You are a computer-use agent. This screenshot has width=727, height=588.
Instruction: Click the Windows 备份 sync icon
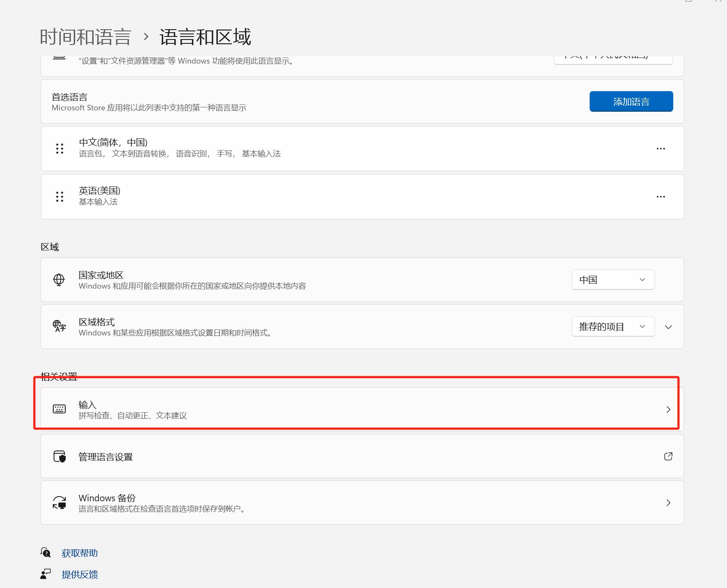[x=59, y=503]
